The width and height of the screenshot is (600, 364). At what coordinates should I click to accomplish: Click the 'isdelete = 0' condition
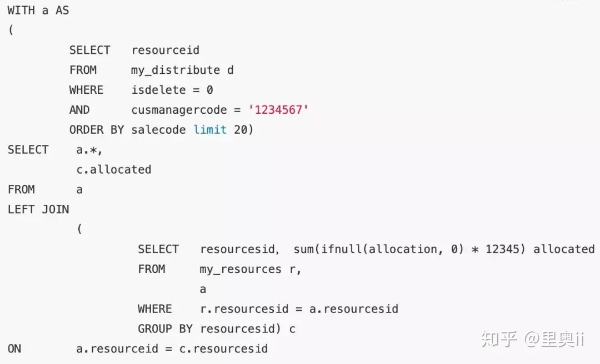pyautogui.click(x=172, y=90)
